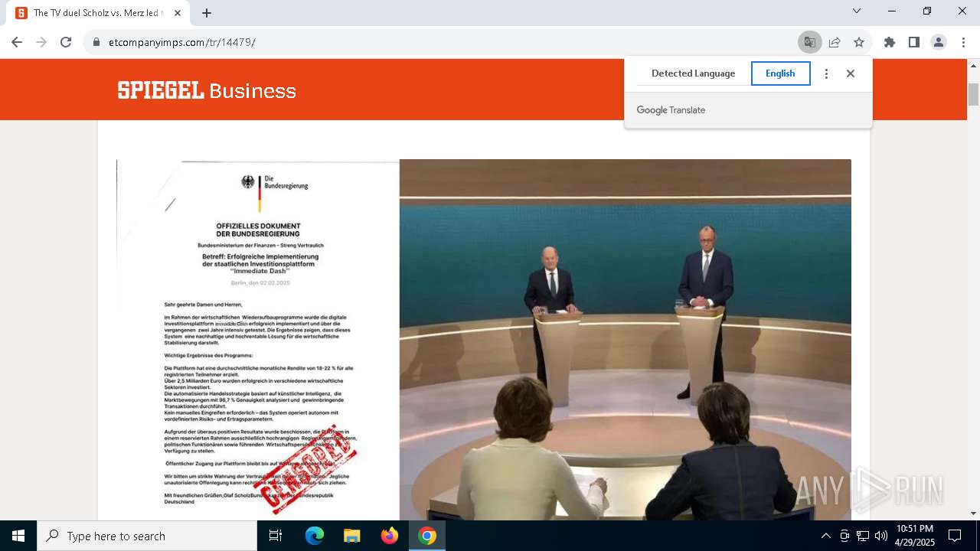Open the volume tray icon
Viewport: 980px width, 551px height.
click(881, 536)
